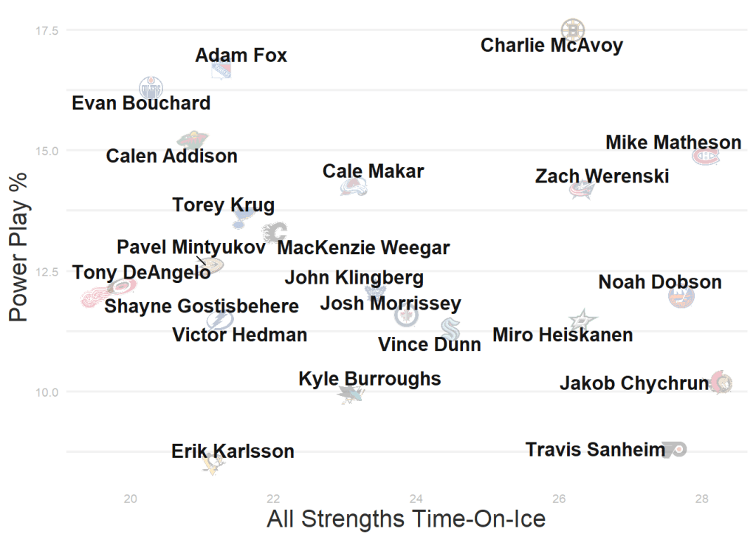Select the 'All Strengths Time-On-Ice' axis title
The width and height of the screenshot is (756, 540).
click(x=406, y=519)
